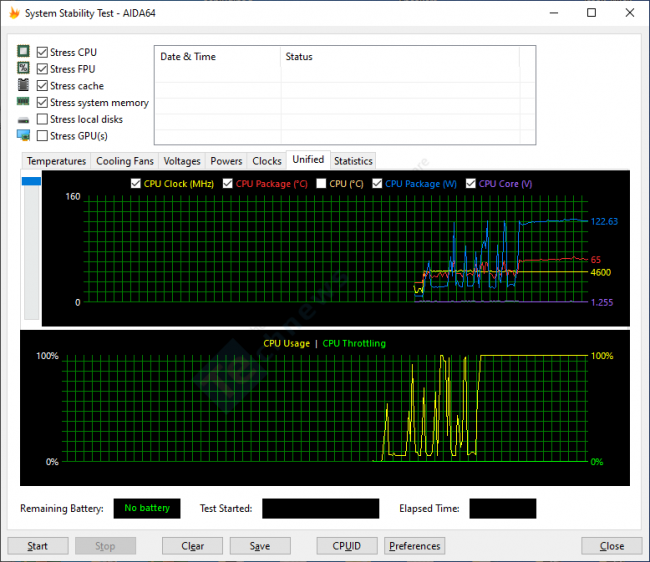Disable the Stress cache option
The width and height of the screenshot is (650, 562).
coord(42,85)
